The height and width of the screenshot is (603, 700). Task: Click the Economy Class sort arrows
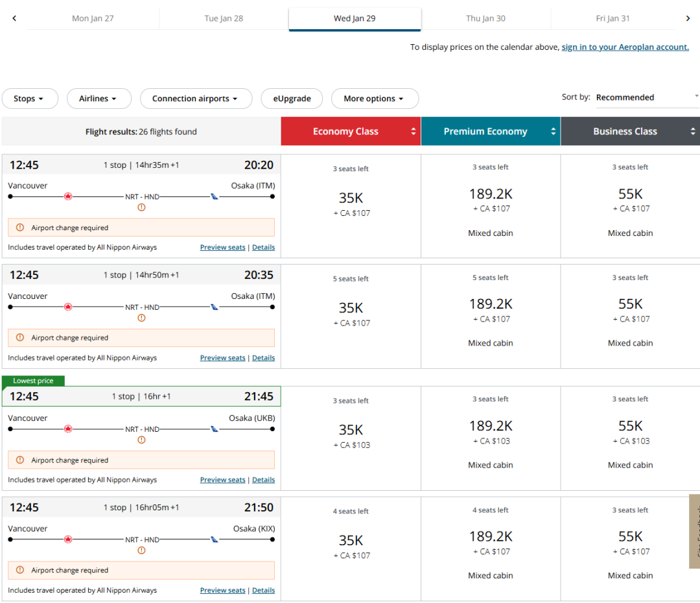414,132
